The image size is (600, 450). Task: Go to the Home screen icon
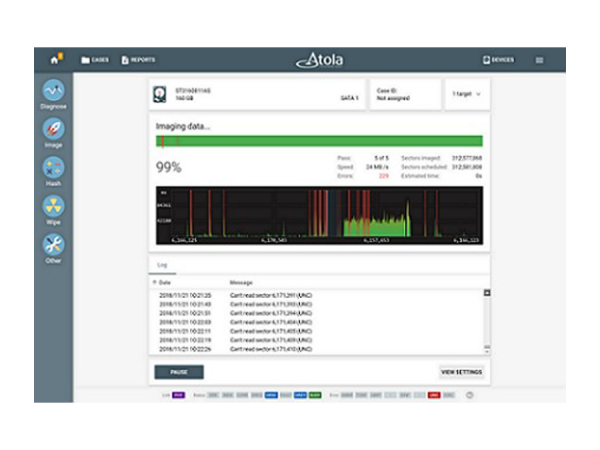pos(55,59)
